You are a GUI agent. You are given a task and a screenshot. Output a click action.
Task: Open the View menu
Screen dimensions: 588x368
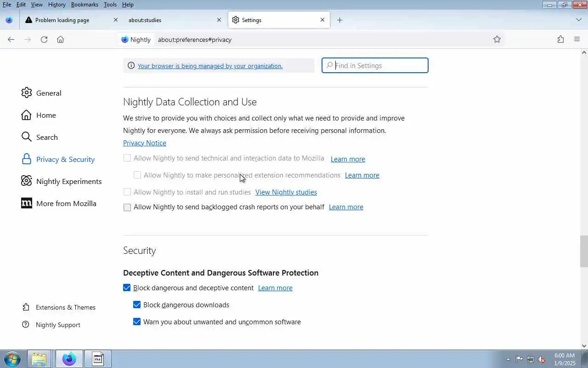click(x=37, y=5)
